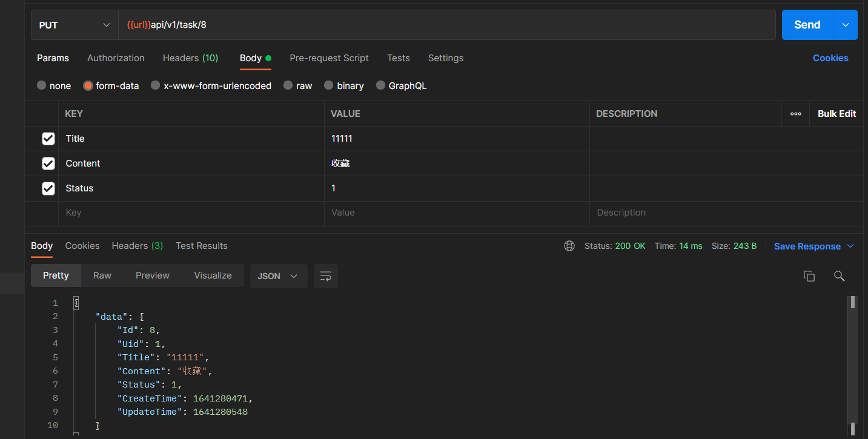Click the Status row value cell 1

[x=457, y=188]
